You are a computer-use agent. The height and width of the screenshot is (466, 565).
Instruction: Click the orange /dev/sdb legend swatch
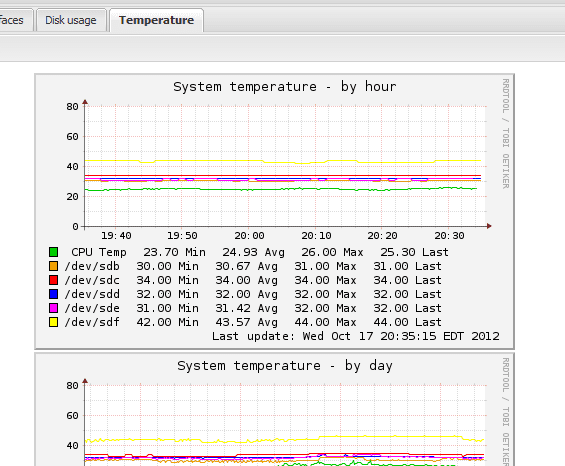coord(53,266)
